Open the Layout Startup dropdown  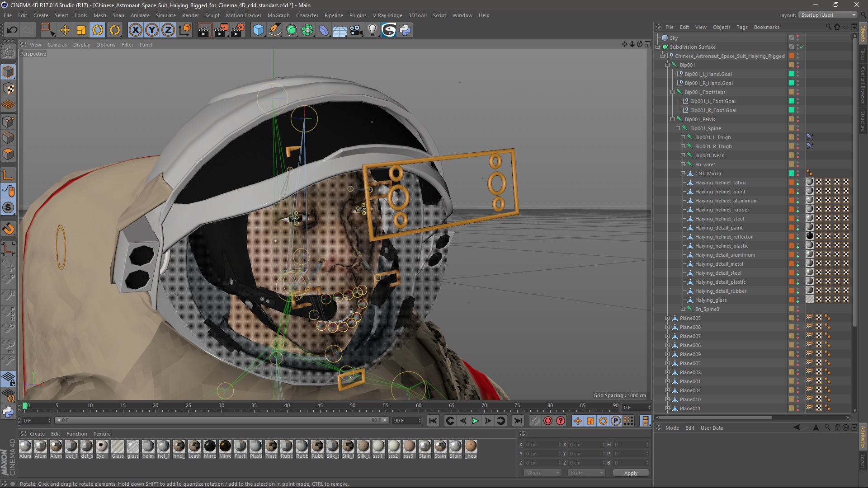tap(828, 15)
